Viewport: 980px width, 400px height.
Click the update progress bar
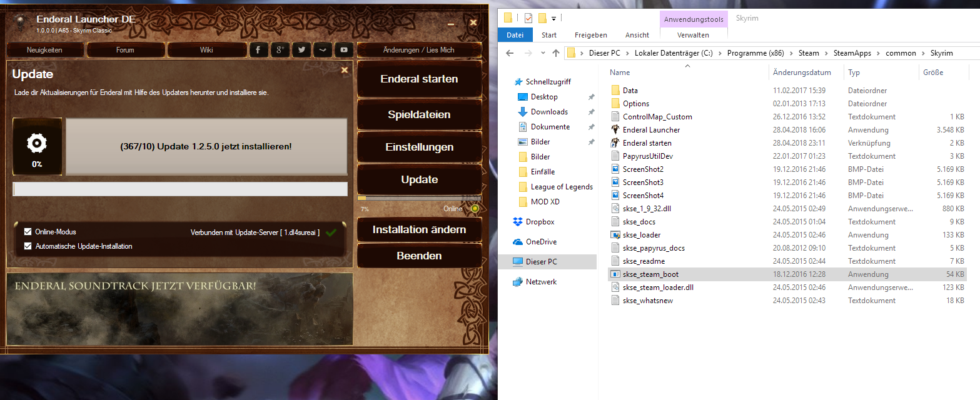point(180,189)
